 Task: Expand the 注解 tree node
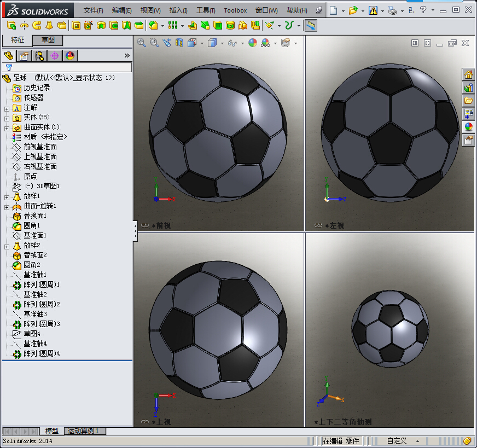click(7, 108)
